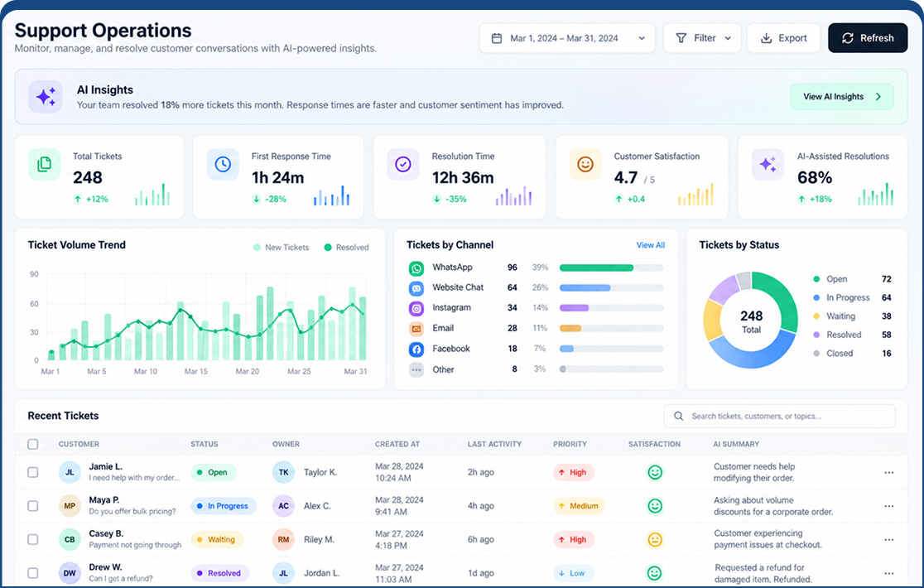Sort by the OWNER column header
Viewport: 924px width, 588px height.
pos(286,444)
